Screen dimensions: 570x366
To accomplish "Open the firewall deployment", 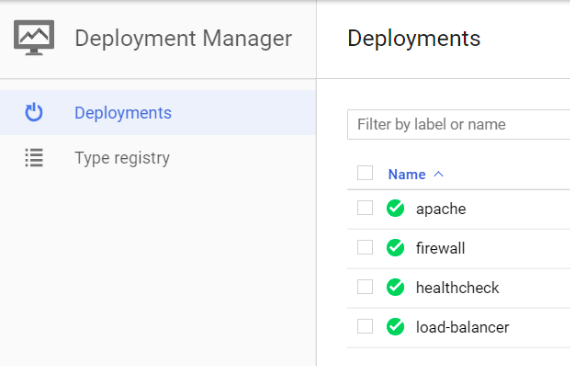I will click(x=440, y=248).
